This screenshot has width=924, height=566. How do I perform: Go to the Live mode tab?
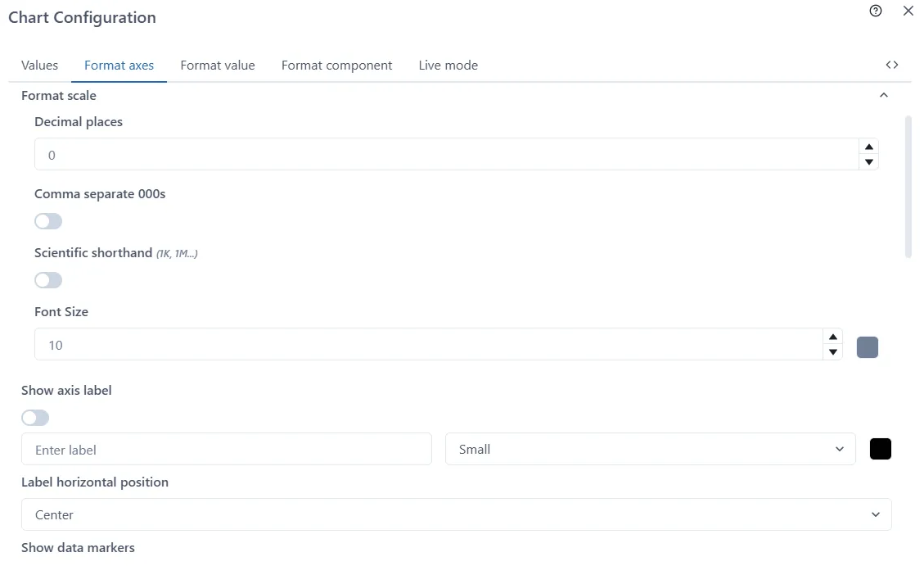pos(448,66)
